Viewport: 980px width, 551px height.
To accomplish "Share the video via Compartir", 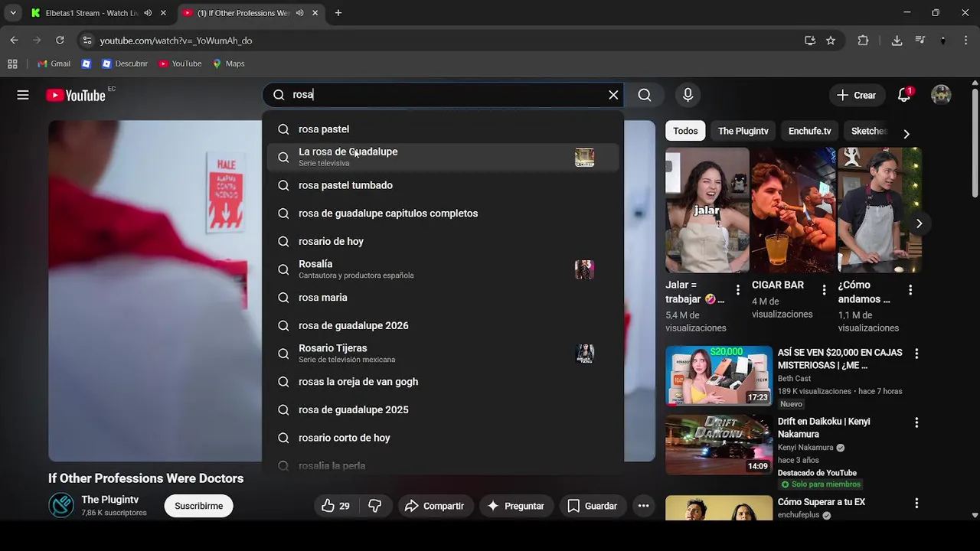I will (434, 506).
